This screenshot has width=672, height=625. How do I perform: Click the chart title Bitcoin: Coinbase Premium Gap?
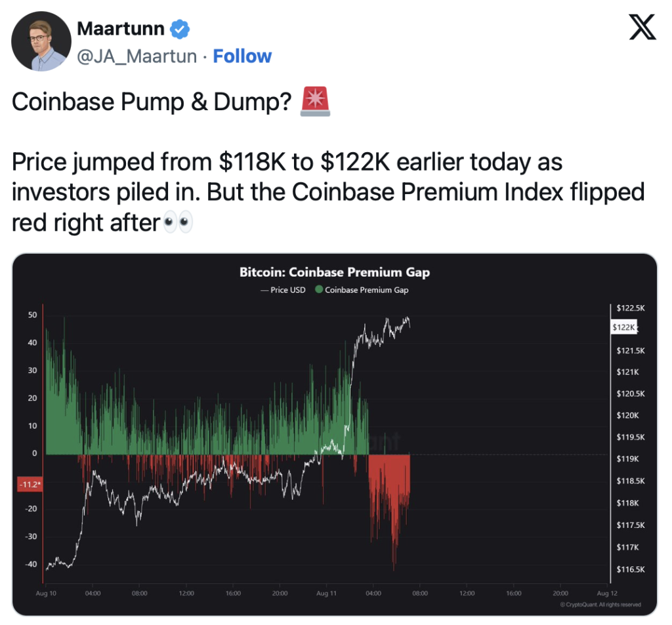coord(335,272)
